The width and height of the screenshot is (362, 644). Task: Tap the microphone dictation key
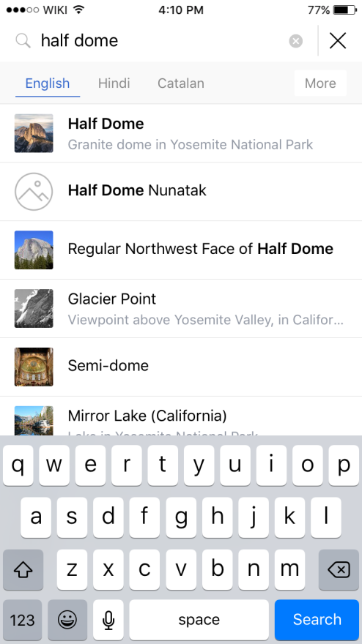click(108, 619)
